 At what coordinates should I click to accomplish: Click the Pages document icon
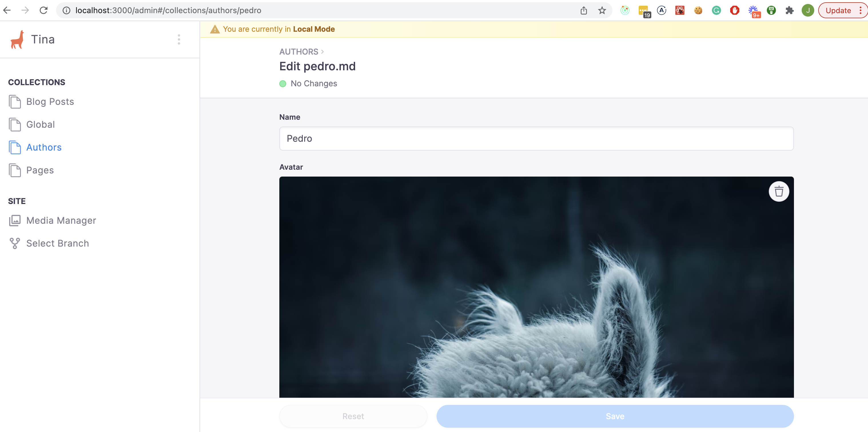(x=15, y=170)
